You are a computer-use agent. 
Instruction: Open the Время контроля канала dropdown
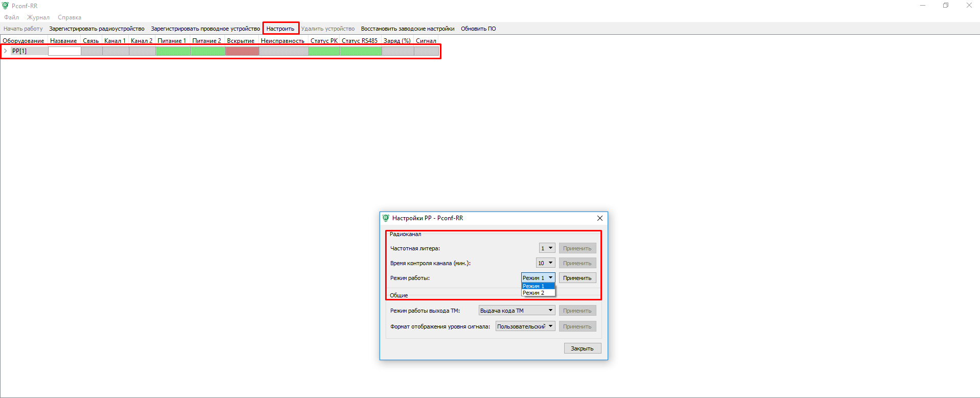[545, 263]
